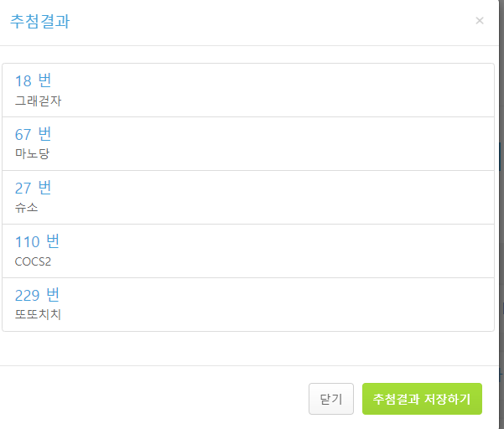This screenshot has height=429, width=504.
Task: Click the nickname COCS2
Action: [34, 261]
